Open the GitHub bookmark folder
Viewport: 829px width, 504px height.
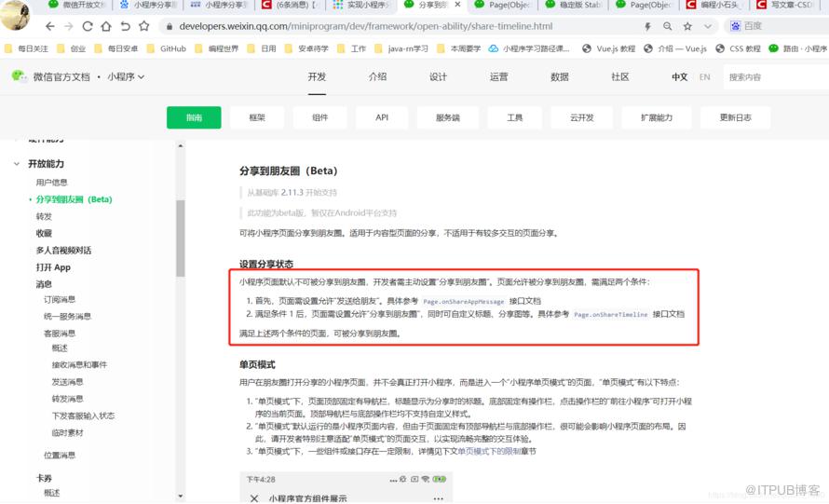167,48
